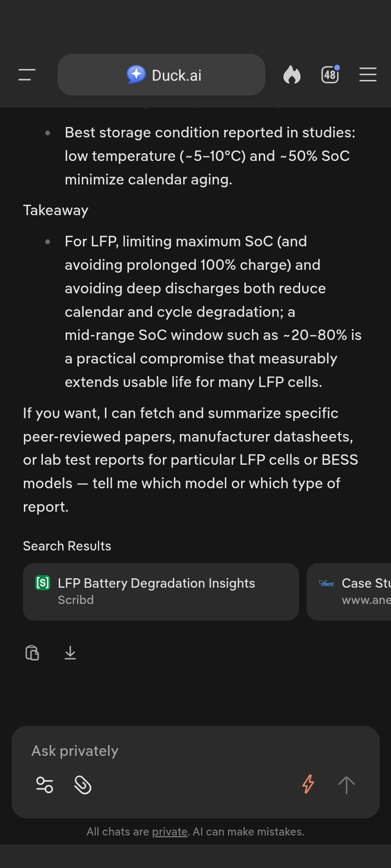Screen dimensions: 391x868
Task: Attach a file with the paperclip icon
Action: pyautogui.click(x=83, y=785)
